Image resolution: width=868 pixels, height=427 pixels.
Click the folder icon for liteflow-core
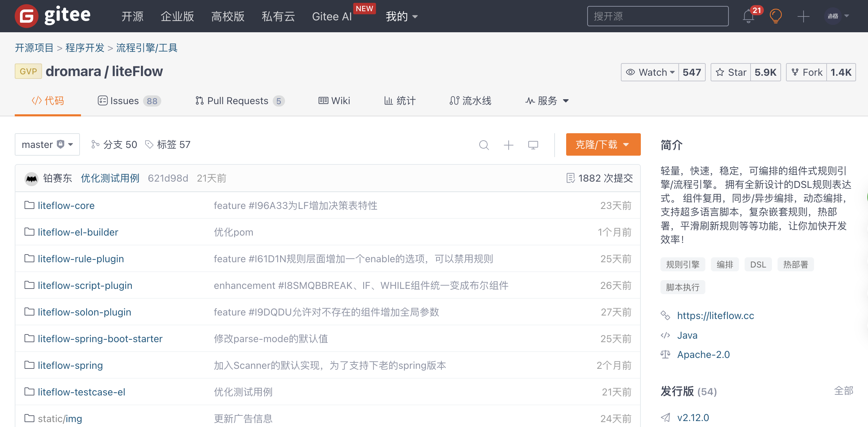(x=29, y=205)
